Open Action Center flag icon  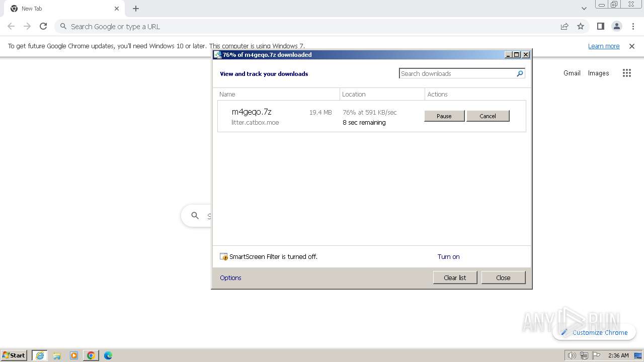pos(596,355)
